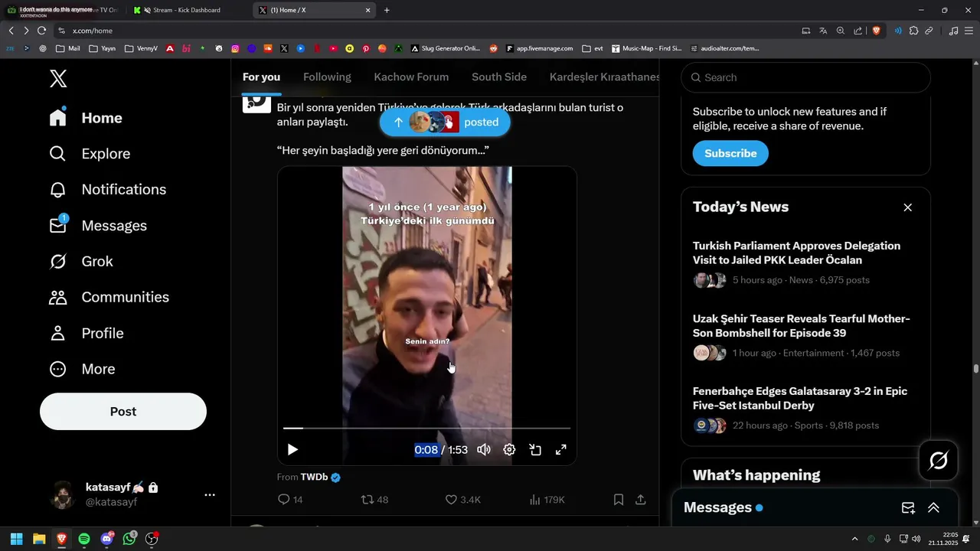The height and width of the screenshot is (551, 980).
Task: Click the Post button
Action: [x=123, y=412]
